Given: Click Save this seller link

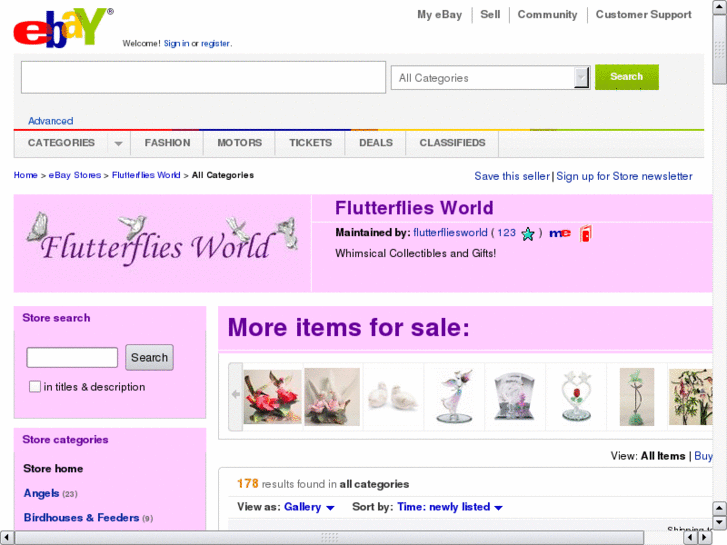Looking at the screenshot, I should (512, 176).
